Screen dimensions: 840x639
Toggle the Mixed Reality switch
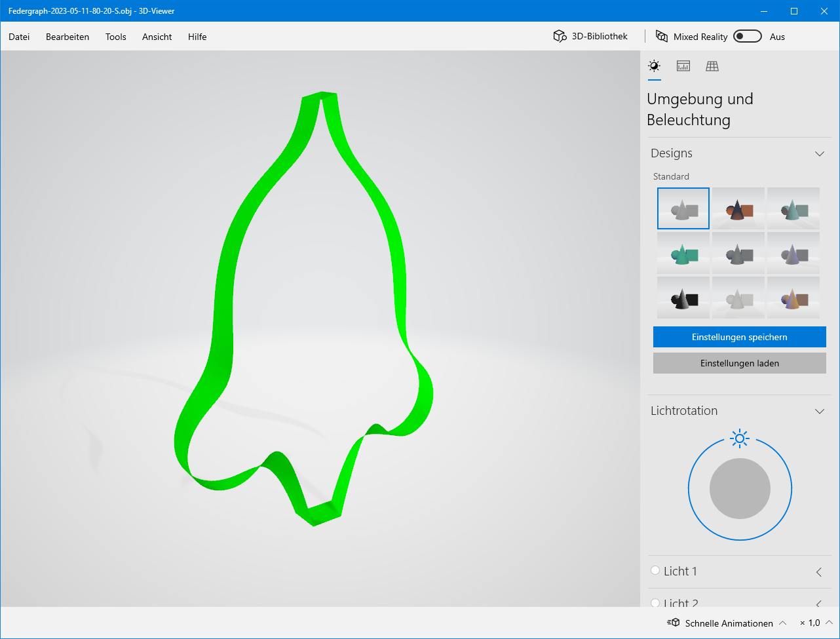747,37
